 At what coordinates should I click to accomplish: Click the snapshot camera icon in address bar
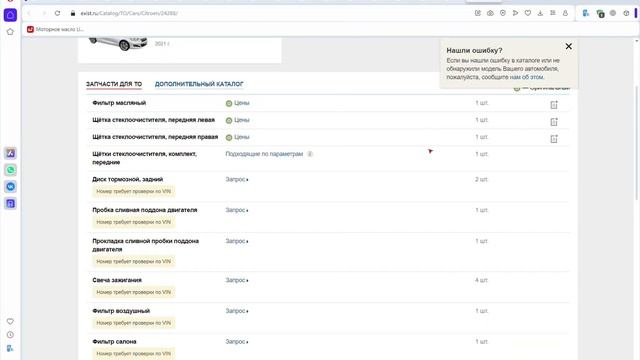(490, 13)
